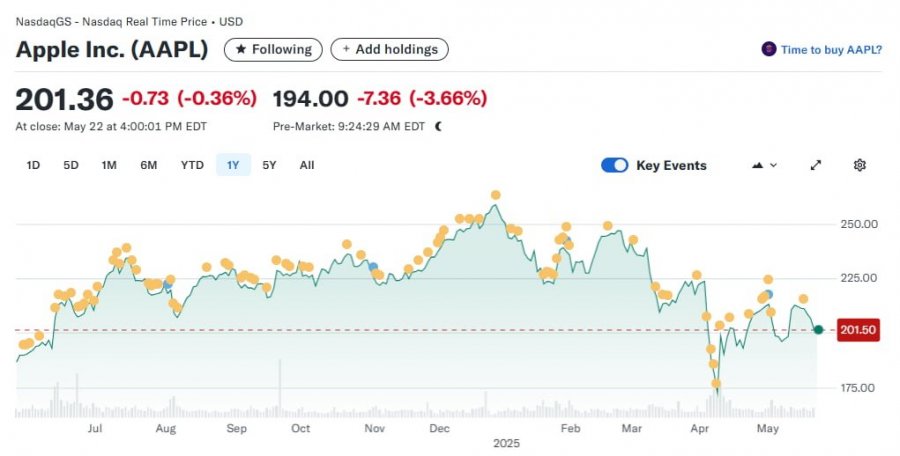Image resolution: width=900 pixels, height=456 pixels.
Task: Click the -7.36 (-3.66%) pre-market change
Action: [422, 98]
